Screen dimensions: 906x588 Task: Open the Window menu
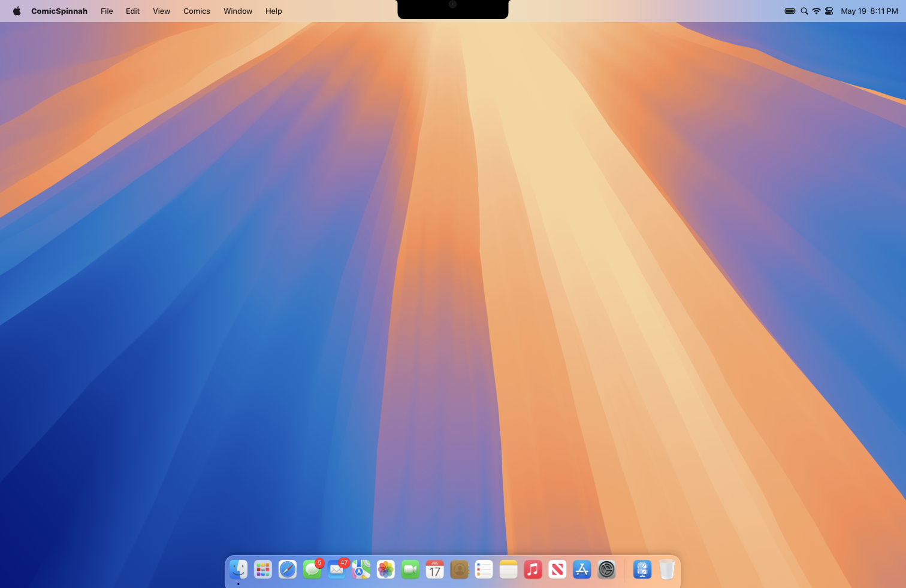[238, 11]
